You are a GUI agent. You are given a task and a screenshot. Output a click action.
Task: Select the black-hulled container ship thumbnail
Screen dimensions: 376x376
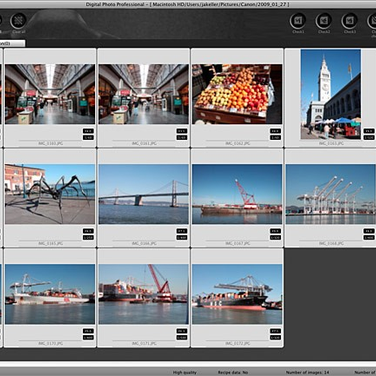pyautogui.click(x=237, y=294)
